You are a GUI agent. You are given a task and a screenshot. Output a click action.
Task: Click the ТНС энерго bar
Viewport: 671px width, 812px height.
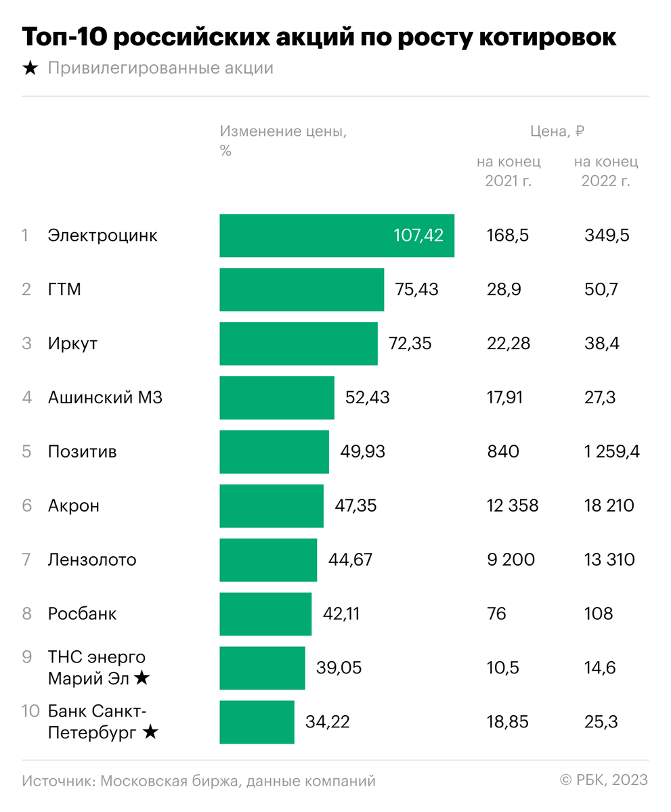262,668
